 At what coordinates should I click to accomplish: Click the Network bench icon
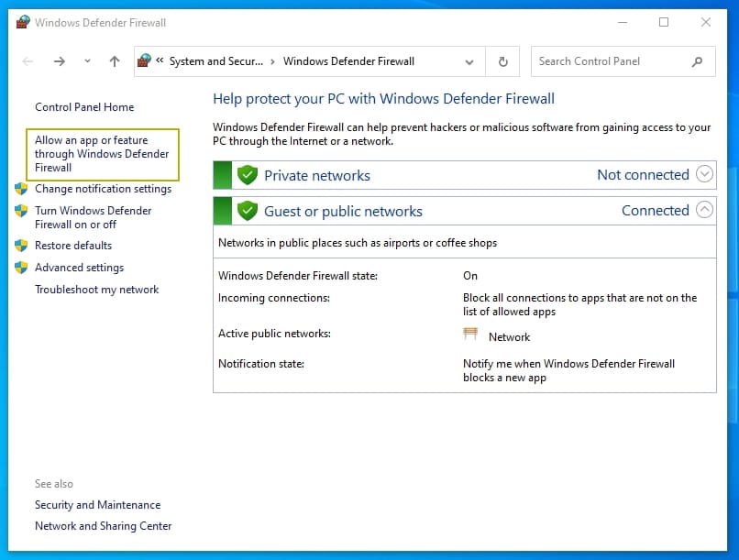pyautogui.click(x=470, y=334)
